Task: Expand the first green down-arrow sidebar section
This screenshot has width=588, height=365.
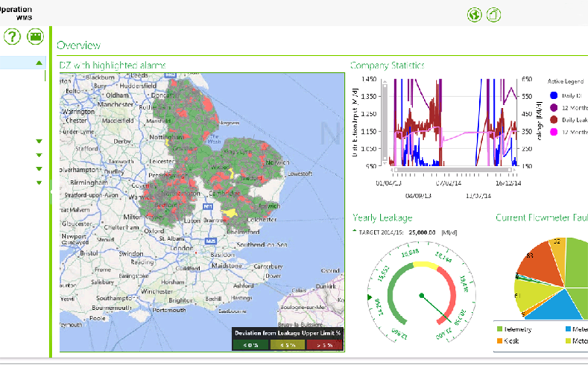Action: point(39,142)
